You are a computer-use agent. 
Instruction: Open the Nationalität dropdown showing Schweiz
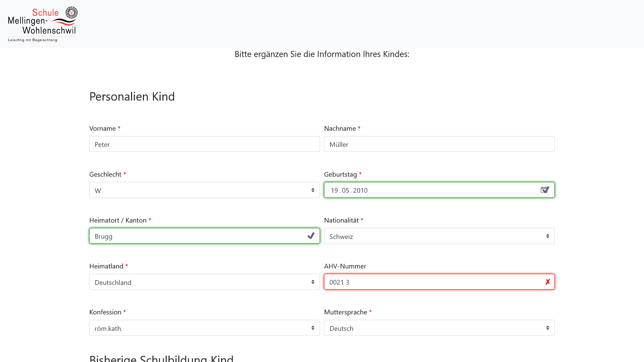pos(439,236)
